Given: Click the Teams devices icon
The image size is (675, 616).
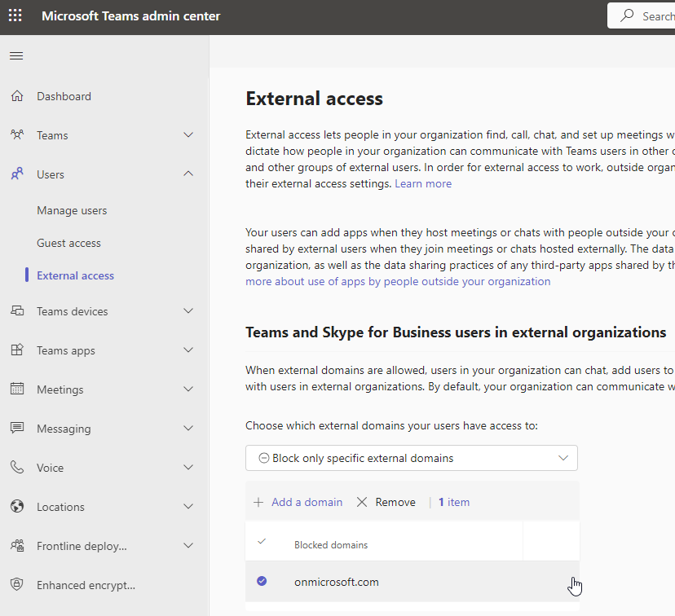Looking at the screenshot, I should point(17,311).
